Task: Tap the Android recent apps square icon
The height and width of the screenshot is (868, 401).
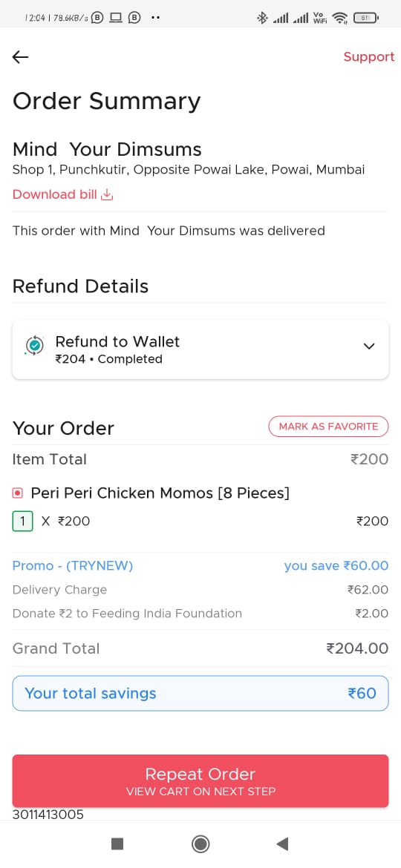Action: pos(117,844)
